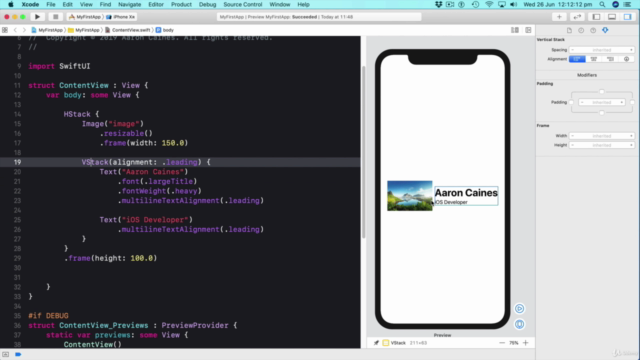
Task: Open the Xcode application menu
Action: click(30, 4)
